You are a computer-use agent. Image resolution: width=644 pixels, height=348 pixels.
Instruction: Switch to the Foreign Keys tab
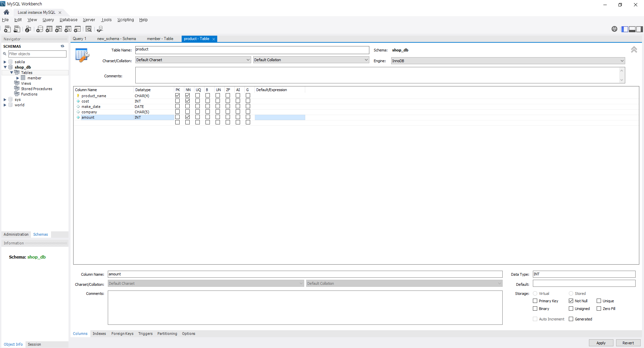pos(122,334)
